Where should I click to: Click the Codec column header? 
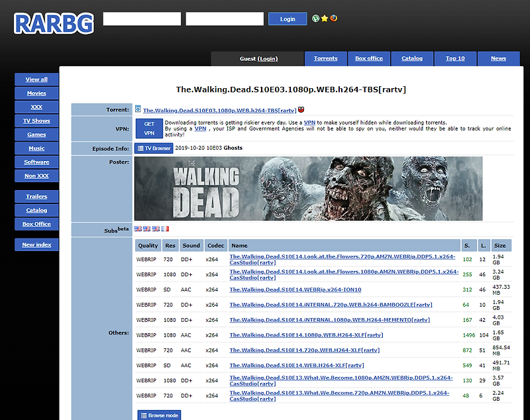(216, 246)
